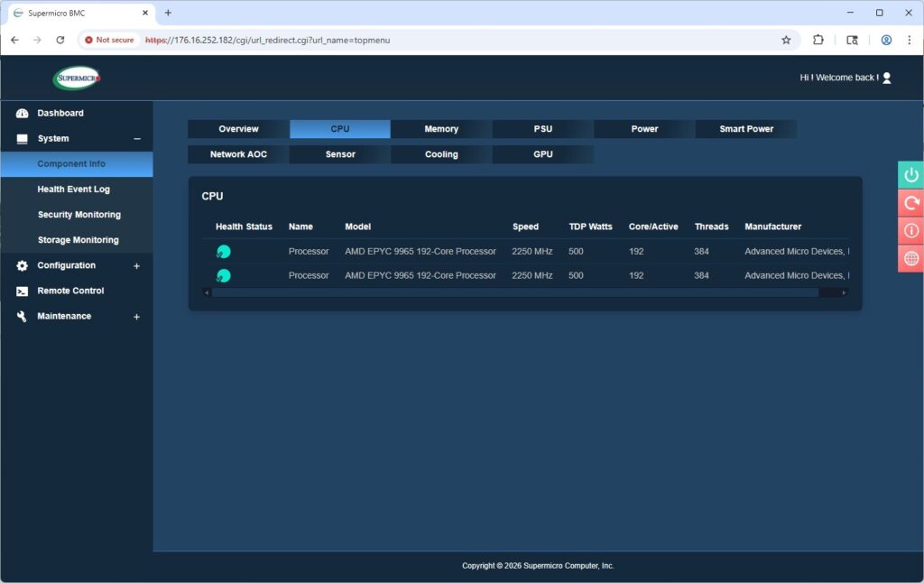This screenshot has height=583, width=924.
Task: Click the Supermicro logo
Action: (77, 79)
